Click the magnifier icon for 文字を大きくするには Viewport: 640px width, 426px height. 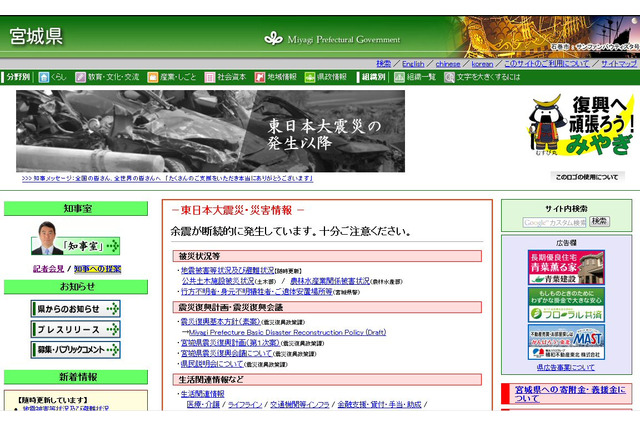point(449,77)
